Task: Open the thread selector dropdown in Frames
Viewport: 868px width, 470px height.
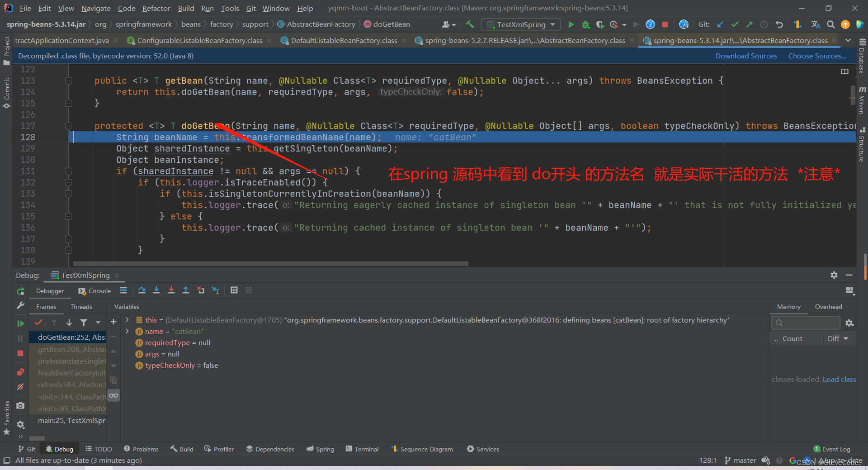Action: click(98, 323)
